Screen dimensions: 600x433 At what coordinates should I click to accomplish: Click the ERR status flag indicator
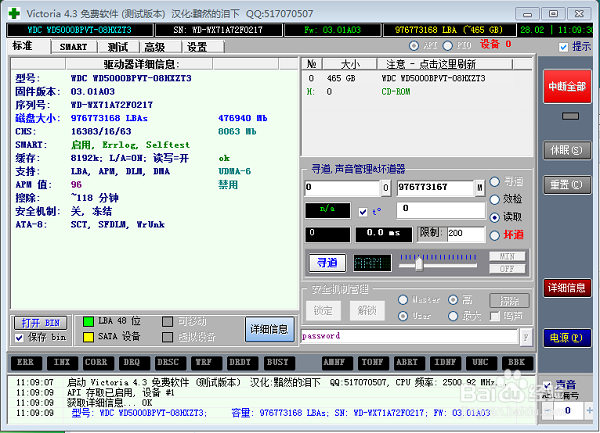pos(27,360)
